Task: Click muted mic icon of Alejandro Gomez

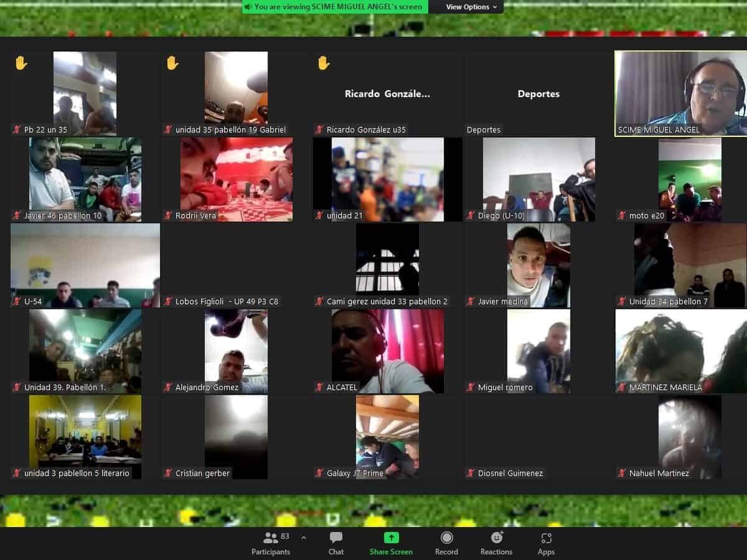Action: coord(168,388)
